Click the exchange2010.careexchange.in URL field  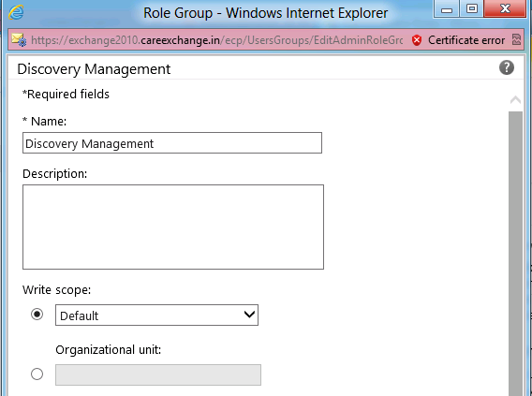coord(217,40)
